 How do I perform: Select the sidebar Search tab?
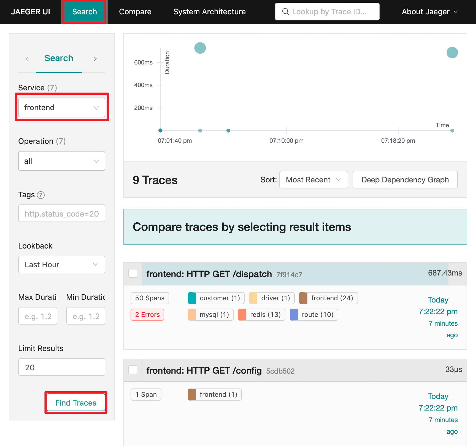click(59, 58)
